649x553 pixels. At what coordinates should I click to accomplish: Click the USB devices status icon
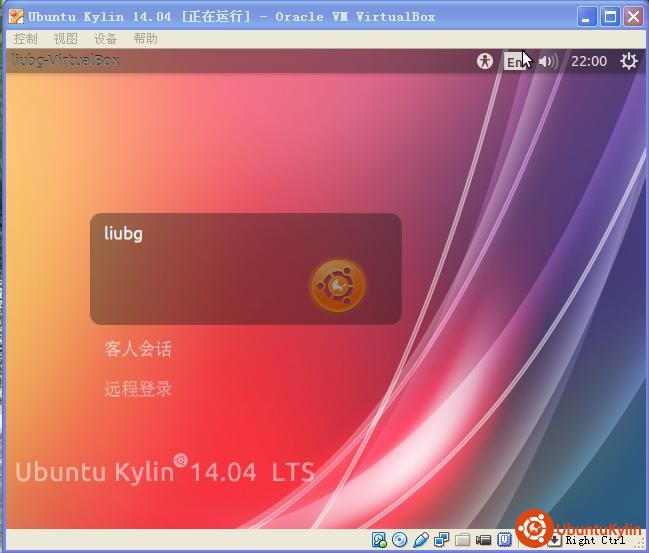click(x=421, y=541)
